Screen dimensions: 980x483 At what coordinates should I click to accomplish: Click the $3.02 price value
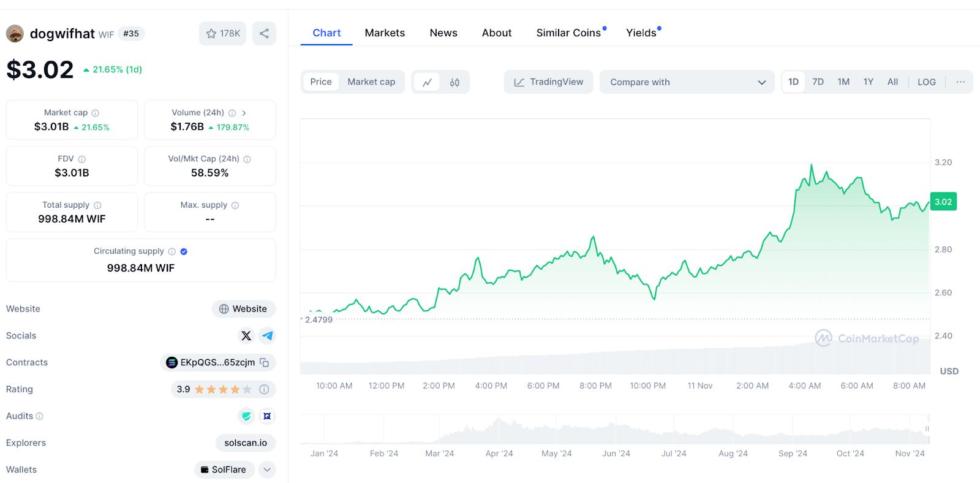[40, 70]
